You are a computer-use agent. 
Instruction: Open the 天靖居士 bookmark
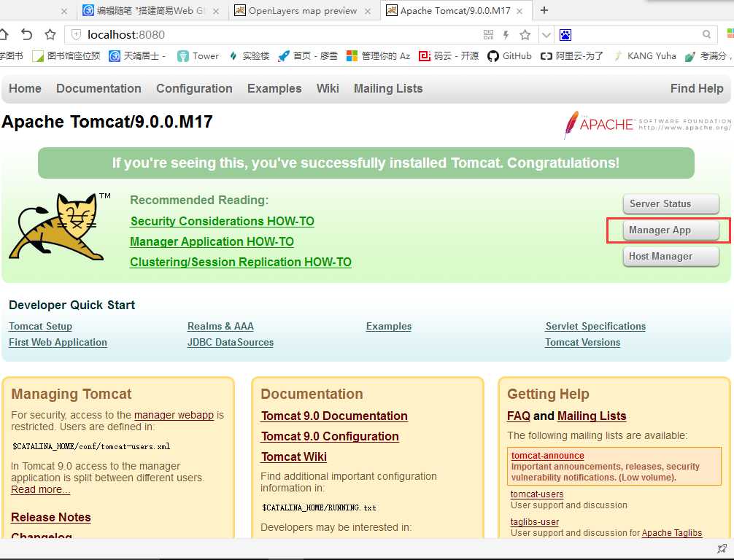pyautogui.click(x=137, y=56)
